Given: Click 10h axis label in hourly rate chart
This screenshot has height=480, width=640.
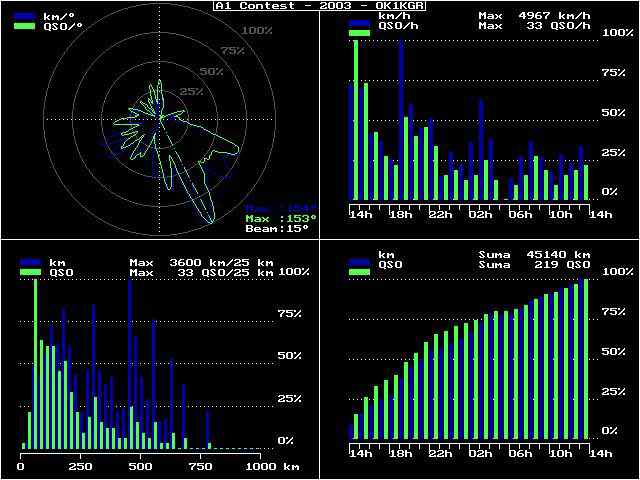Looking at the screenshot, I should point(561,215).
